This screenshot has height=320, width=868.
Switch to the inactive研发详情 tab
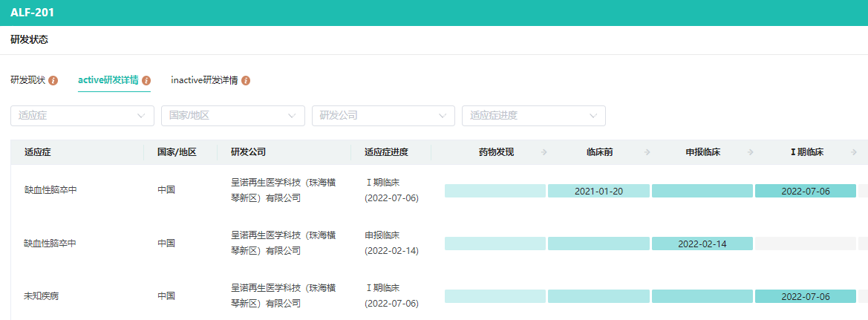pos(204,80)
